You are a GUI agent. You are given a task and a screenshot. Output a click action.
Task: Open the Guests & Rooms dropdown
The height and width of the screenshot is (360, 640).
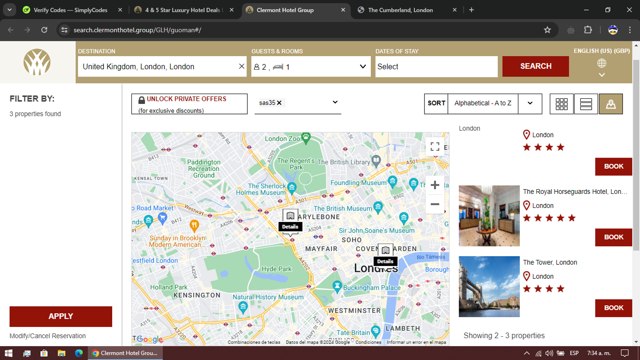(311, 67)
